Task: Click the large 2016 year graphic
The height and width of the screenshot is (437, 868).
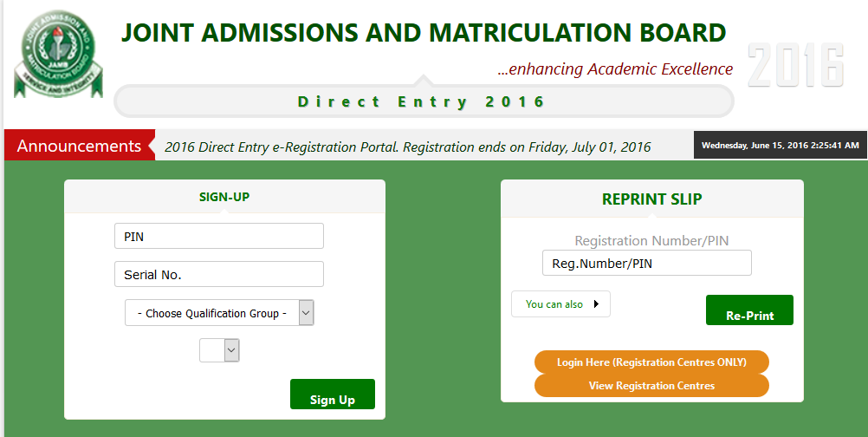Action: point(796,65)
